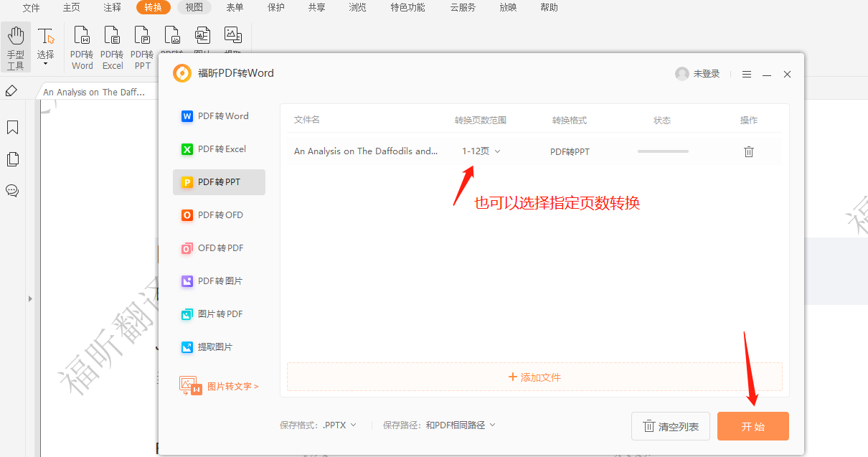This screenshot has height=457, width=868.
Task: Click the 操作 column header
Action: (749, 120)
